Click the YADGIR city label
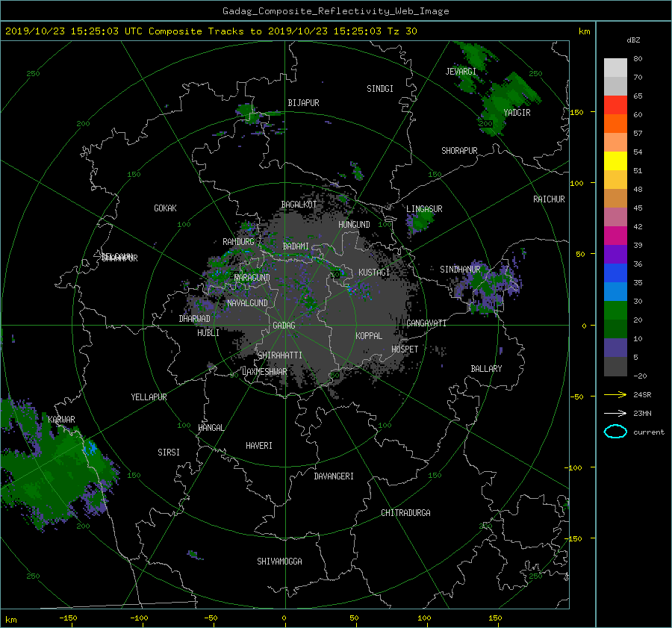The width and height of the screenshot is (672, 628). tap(517, 113)
